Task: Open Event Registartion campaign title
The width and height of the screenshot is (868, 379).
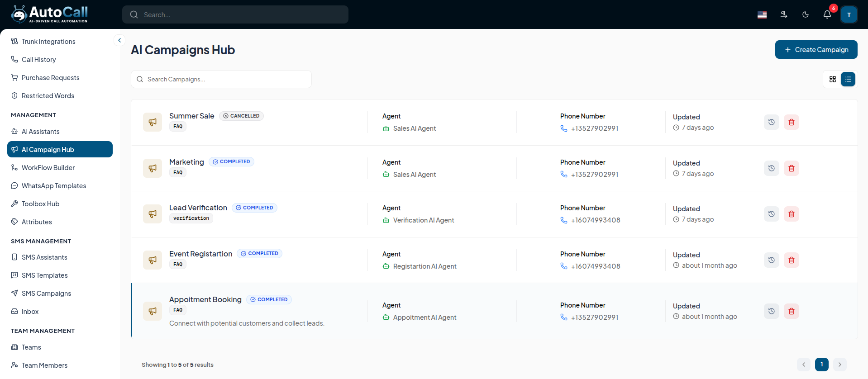Action: [x=201, y=254]
